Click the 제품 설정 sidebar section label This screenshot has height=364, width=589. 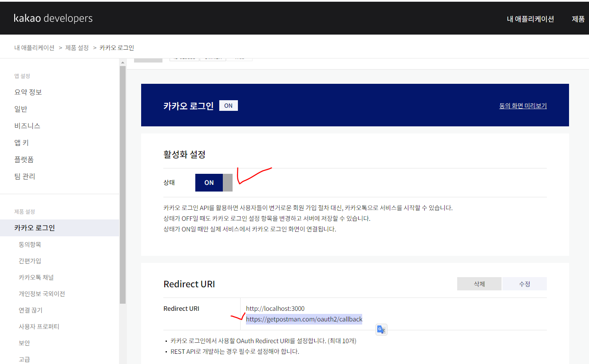click(24, 212)
